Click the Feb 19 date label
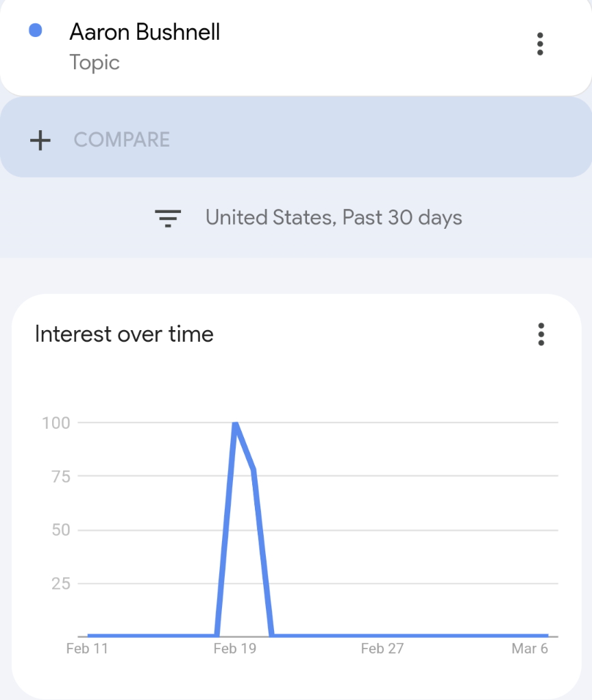Image resolution: width=592 pixels, height=700 pixels. click(235, 648)
